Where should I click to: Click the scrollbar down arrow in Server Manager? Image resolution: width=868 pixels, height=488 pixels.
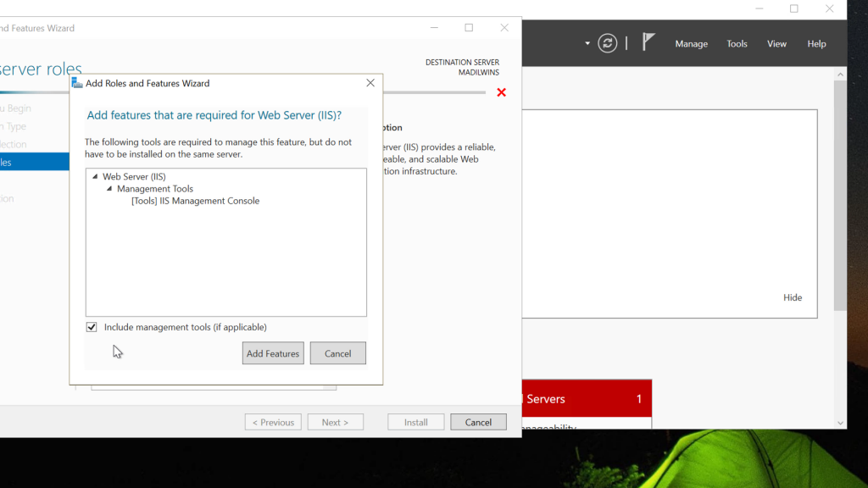840,424
